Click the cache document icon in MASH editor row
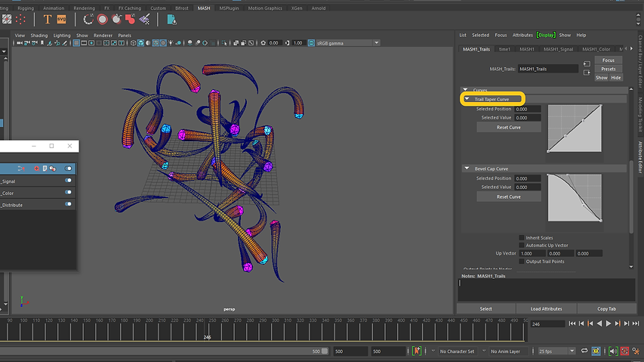This screenshot has width=644, height=362. (x=45, y=169)
